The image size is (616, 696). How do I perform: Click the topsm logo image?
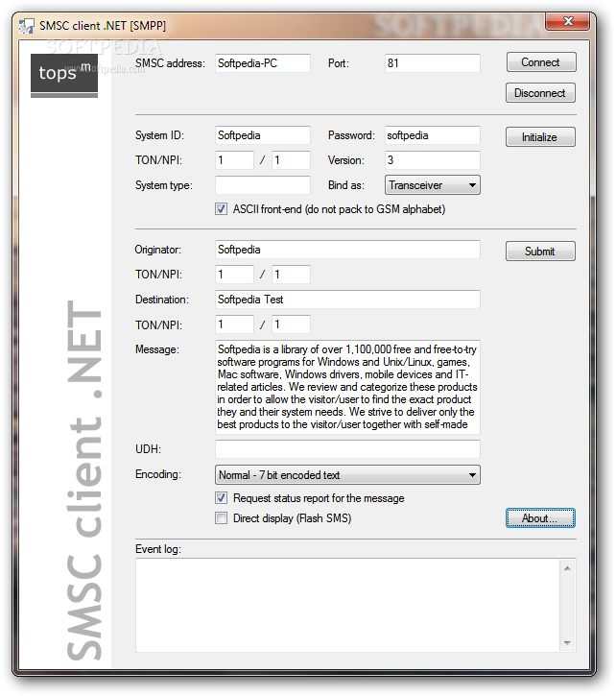[x=64, y=76]
